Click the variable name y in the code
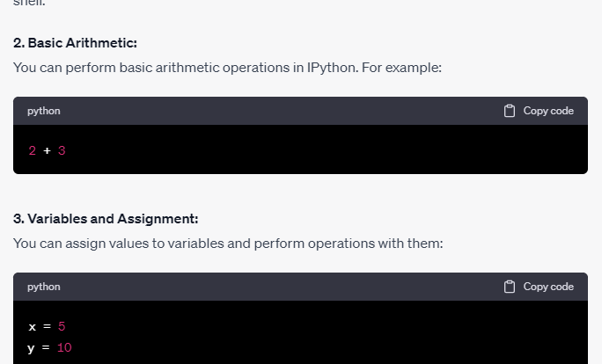The image size is (602, 364). (x=31, y=348)
